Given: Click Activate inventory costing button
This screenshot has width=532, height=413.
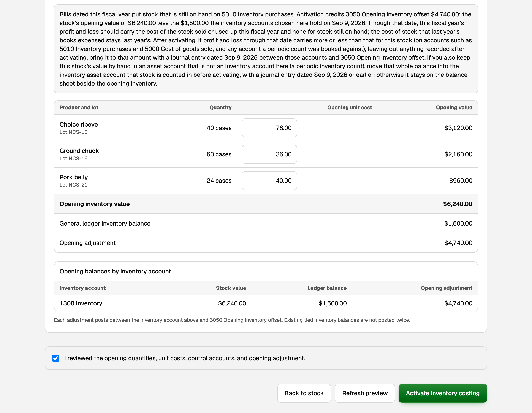Looking at the screenshot, I should (443, 393).
